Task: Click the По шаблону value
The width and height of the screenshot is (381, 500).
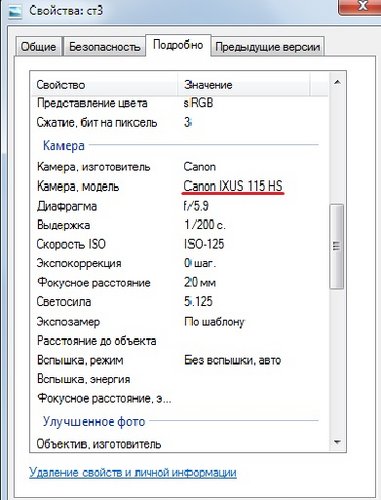Action: click(214, 322)
